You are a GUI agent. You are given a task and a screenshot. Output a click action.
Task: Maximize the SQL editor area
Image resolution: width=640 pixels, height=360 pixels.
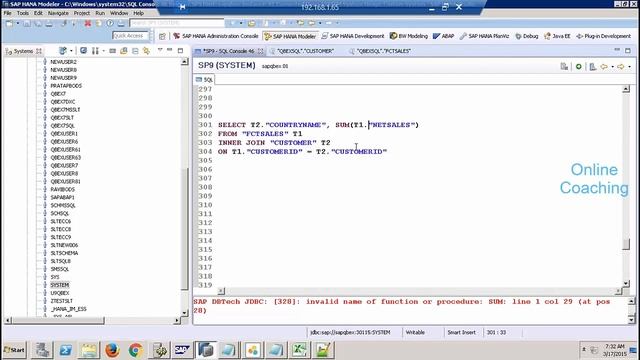[628, 50]
